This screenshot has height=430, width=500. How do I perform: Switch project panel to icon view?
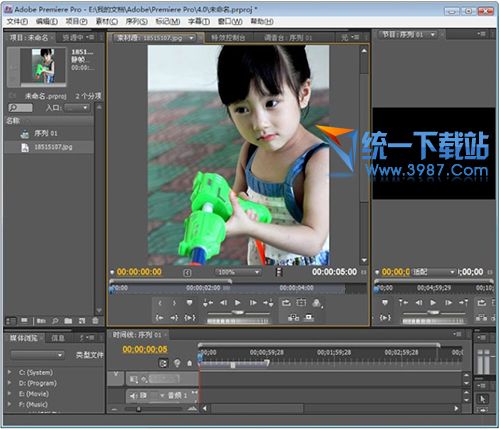coord(24,321)
